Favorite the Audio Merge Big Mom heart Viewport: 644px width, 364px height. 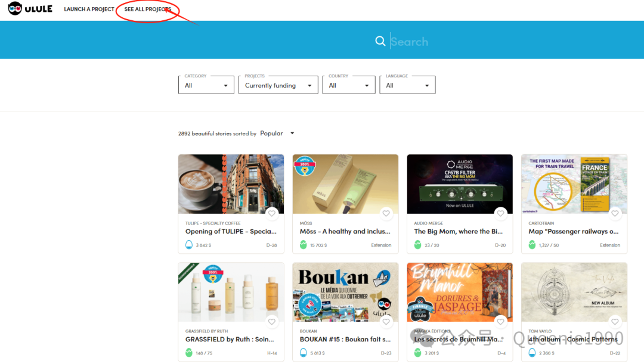501,213
